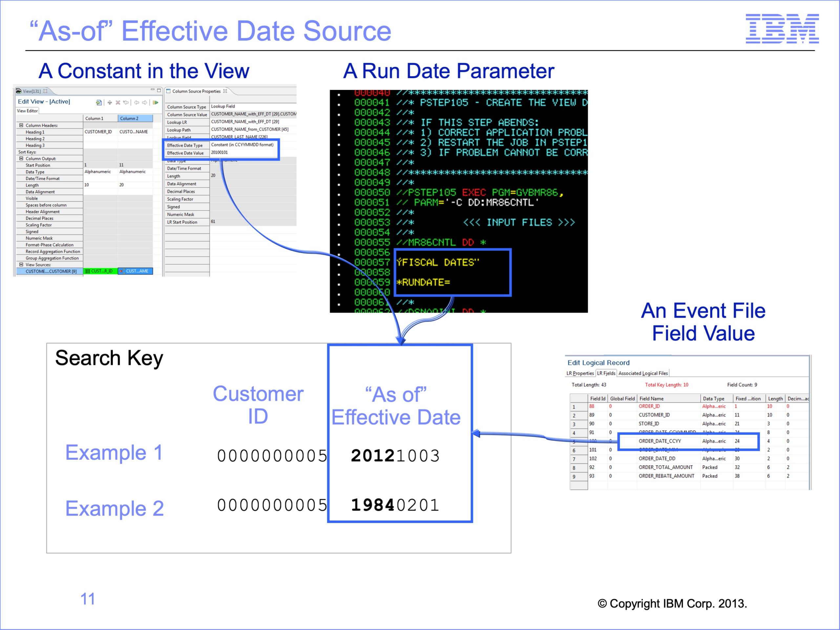Maximize the View[131] editor pane
Image resolution: width=840 pixels, height=630 pixels.
pyautogui.click(x=159, y=90)
